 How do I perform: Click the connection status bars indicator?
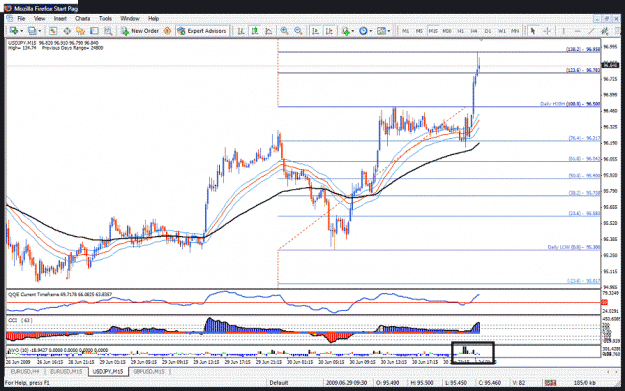[550, 383]
